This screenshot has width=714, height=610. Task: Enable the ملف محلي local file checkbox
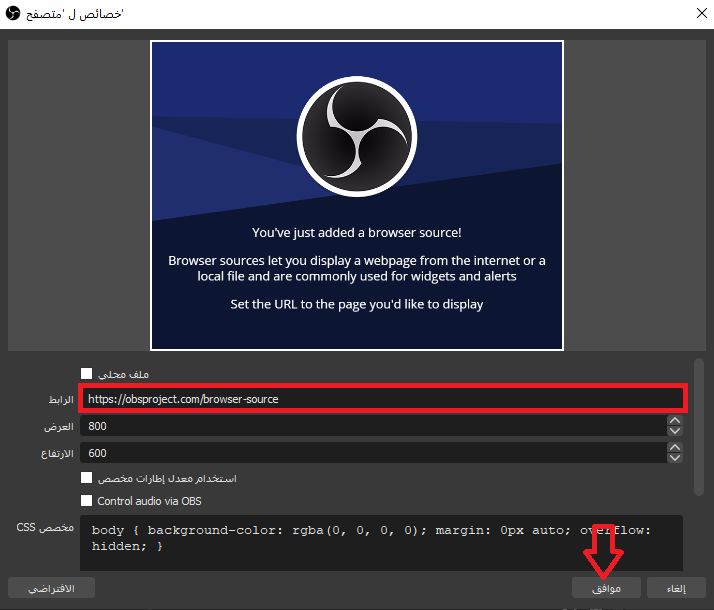click(x=86, y=374)
